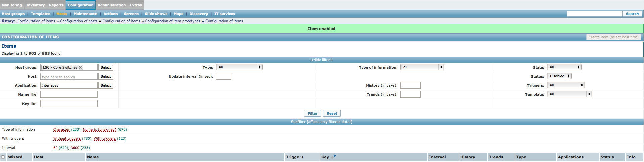The width and height of the screenshot is (644, 162).
Task: Click the Filter button
Action: 312,113
